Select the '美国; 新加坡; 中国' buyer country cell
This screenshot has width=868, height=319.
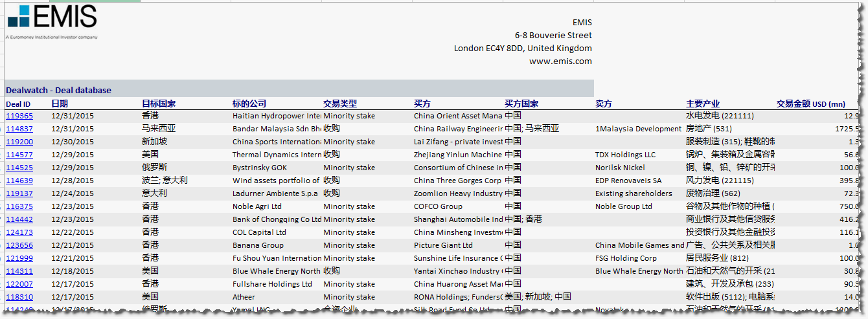[538, 297]
